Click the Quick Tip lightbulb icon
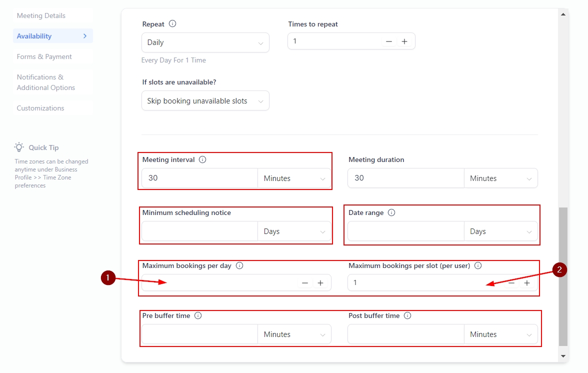The width and height of the screenshot is (588, 373). point(19,147)
